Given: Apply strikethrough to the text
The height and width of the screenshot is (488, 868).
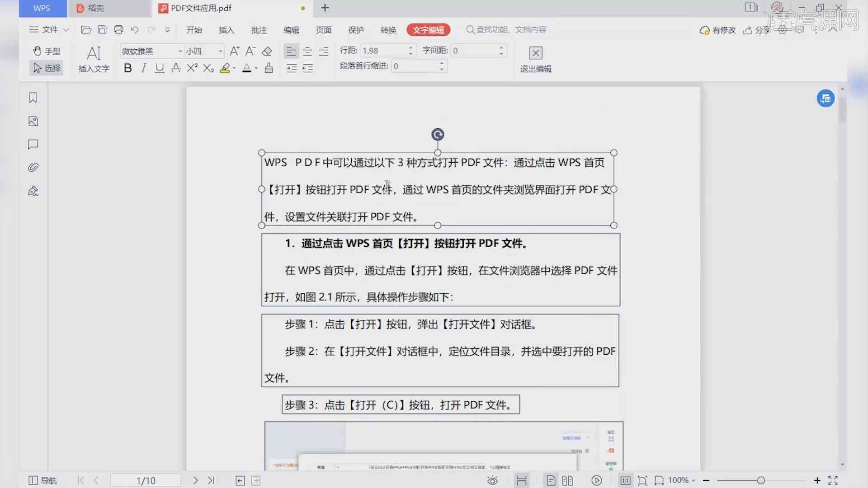Looking at the screenshot, I should pos(176,68).
